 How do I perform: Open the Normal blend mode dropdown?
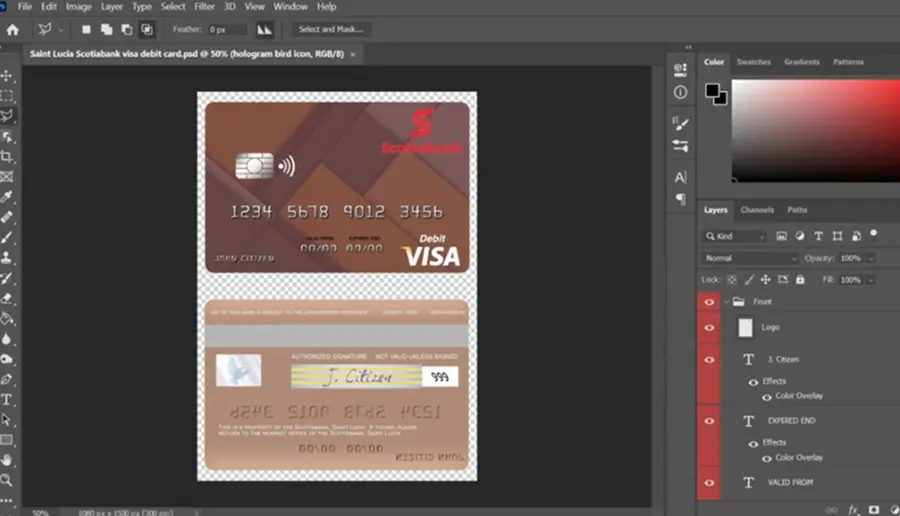750,258
